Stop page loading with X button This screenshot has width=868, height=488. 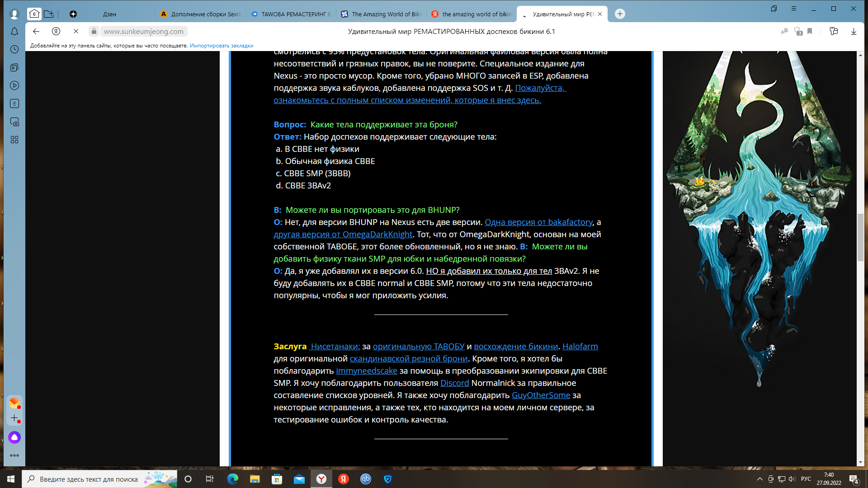pyautogui.click(x=76, y=31)
